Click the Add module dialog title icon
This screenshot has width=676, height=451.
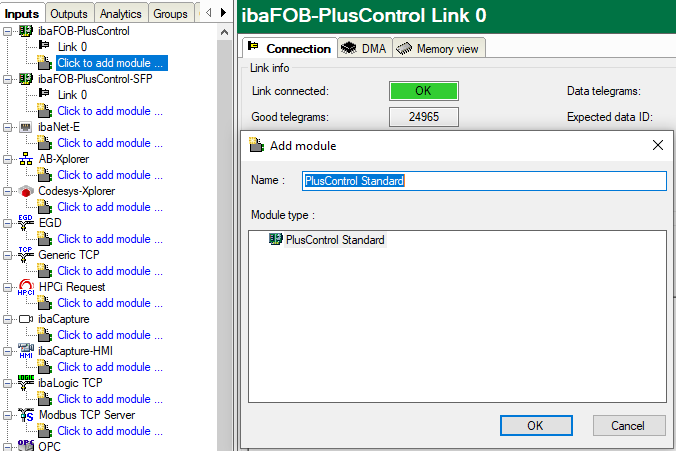(257, 145)
